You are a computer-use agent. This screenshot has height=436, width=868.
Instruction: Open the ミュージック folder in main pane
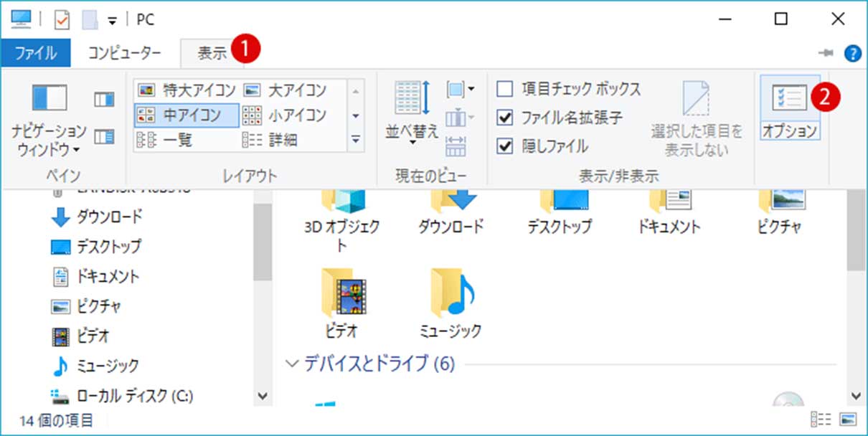[451, 303]
